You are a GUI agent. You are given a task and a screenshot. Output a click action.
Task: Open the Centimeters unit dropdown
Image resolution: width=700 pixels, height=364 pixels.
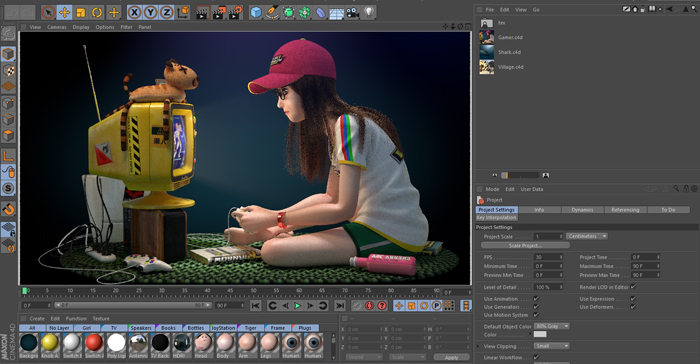(587, 236)
